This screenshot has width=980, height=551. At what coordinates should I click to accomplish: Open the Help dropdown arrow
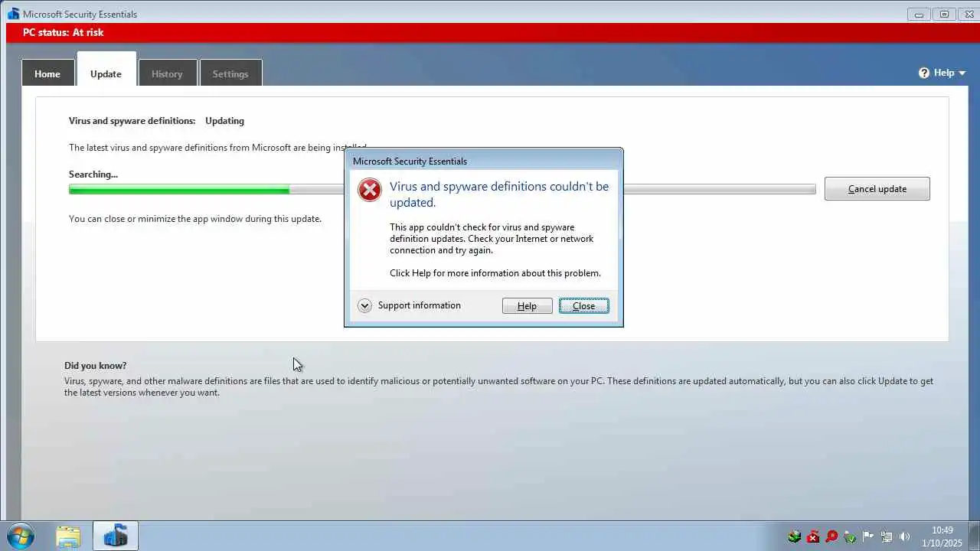point(962,73)
